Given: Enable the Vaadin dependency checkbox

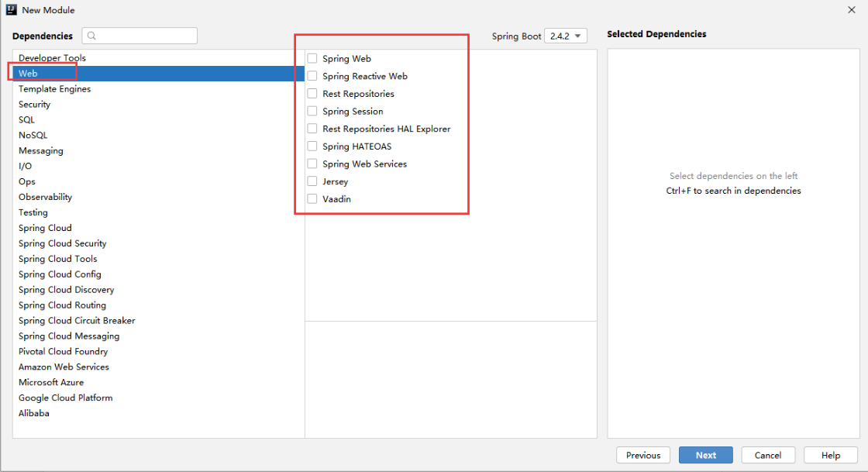Looking at the screenshot, I should (x=312, y=199).
